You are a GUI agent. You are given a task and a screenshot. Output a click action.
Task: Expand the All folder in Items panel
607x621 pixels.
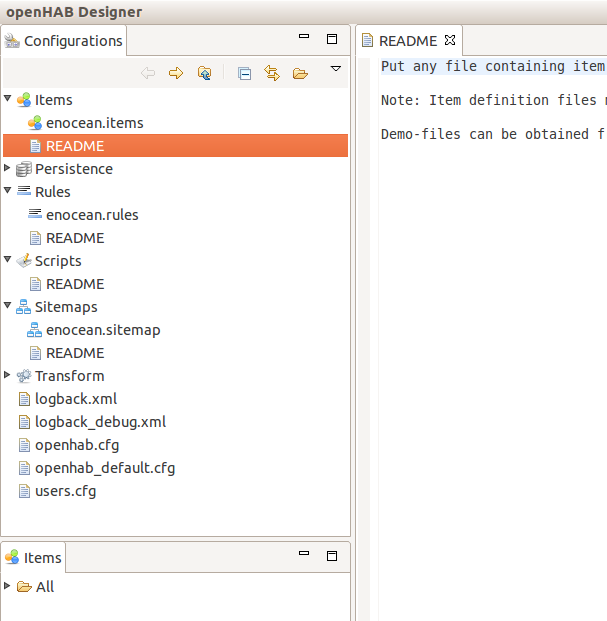[x=7, y=585]
